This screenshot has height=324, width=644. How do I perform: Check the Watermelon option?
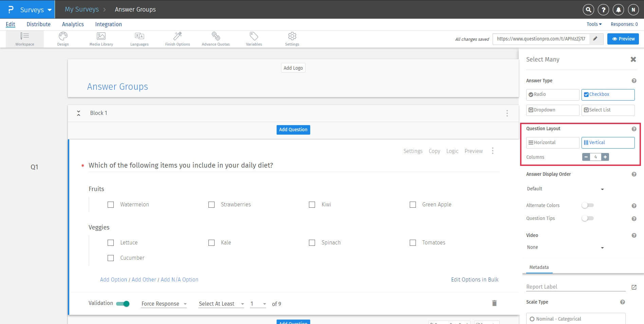point(110,204)
